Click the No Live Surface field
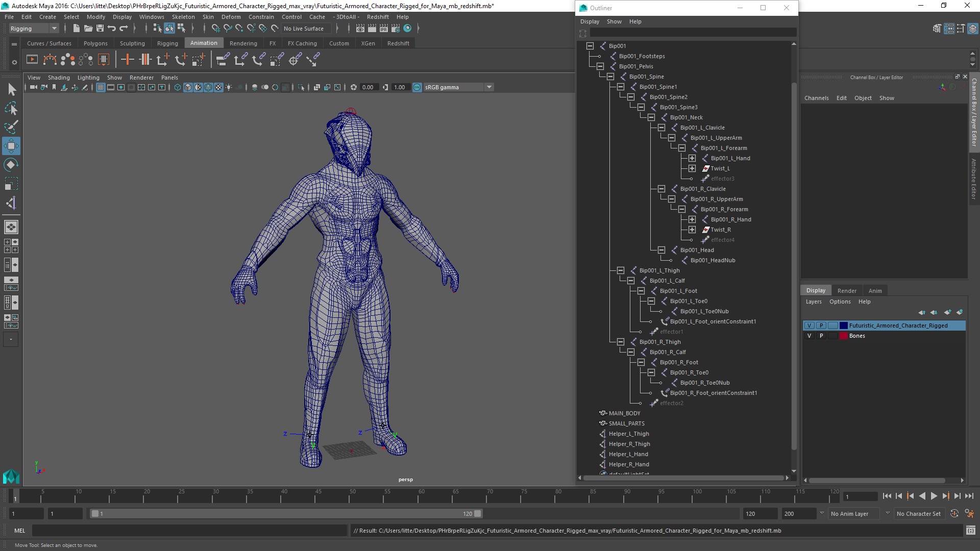980x551 pixels. [x=306, y=29]
